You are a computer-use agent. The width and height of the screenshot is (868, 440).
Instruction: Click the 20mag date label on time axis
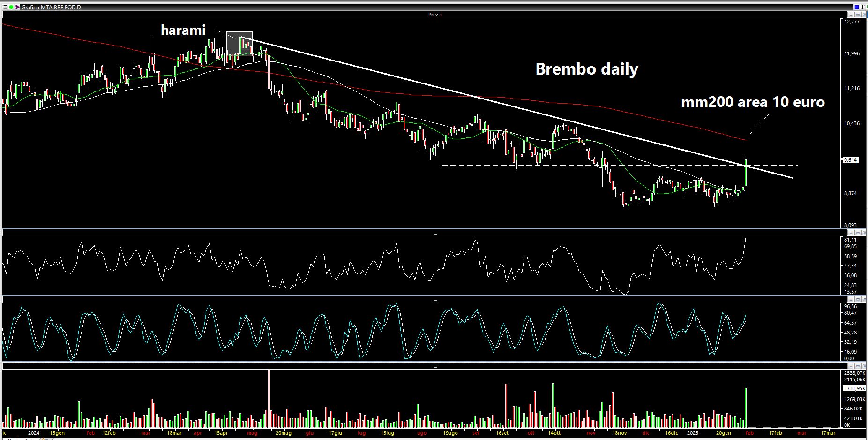click(x=283, y=433)
